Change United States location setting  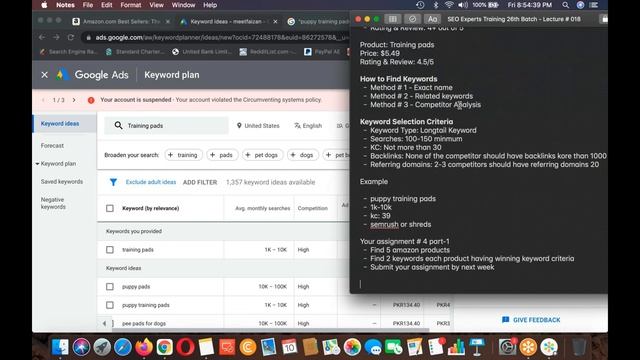click(258, 126)
